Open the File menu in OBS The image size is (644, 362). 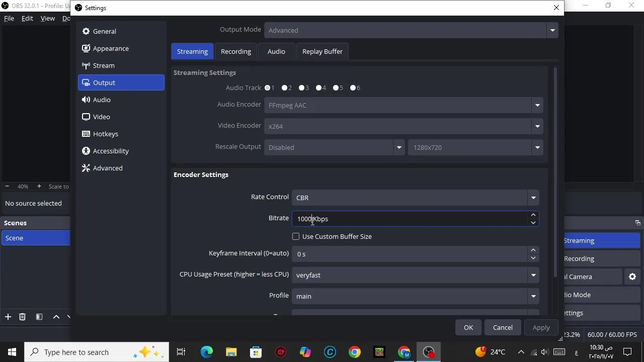(9, 18)
